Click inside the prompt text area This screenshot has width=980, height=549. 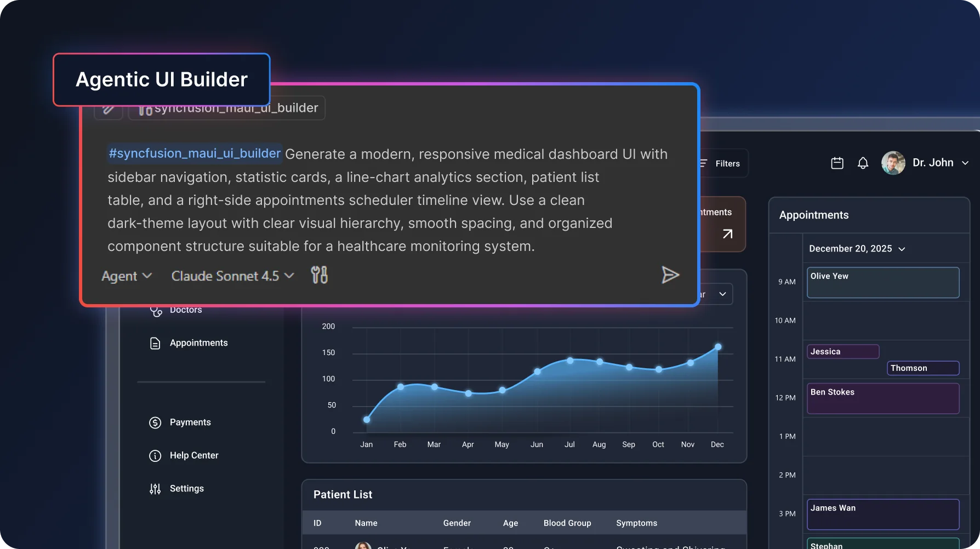[388, 200]
